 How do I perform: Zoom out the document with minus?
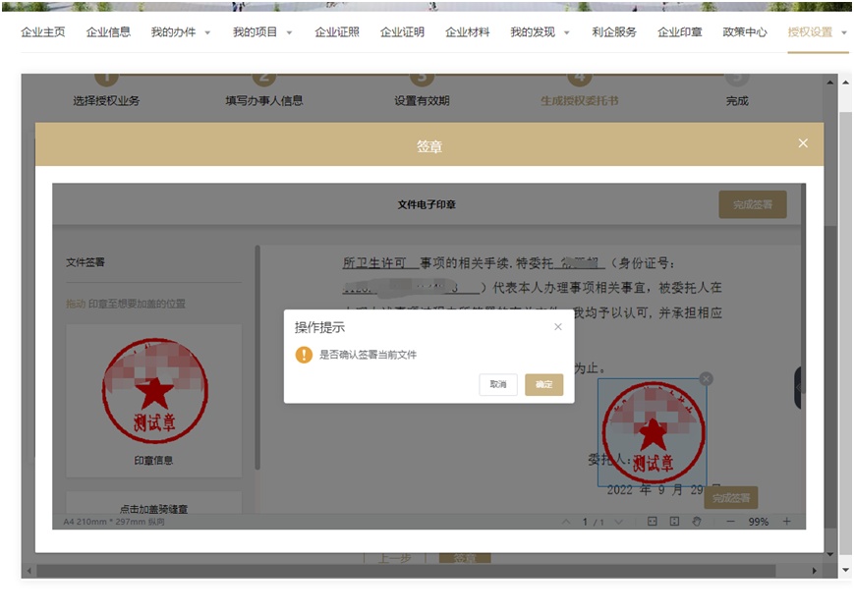point(730,522)
